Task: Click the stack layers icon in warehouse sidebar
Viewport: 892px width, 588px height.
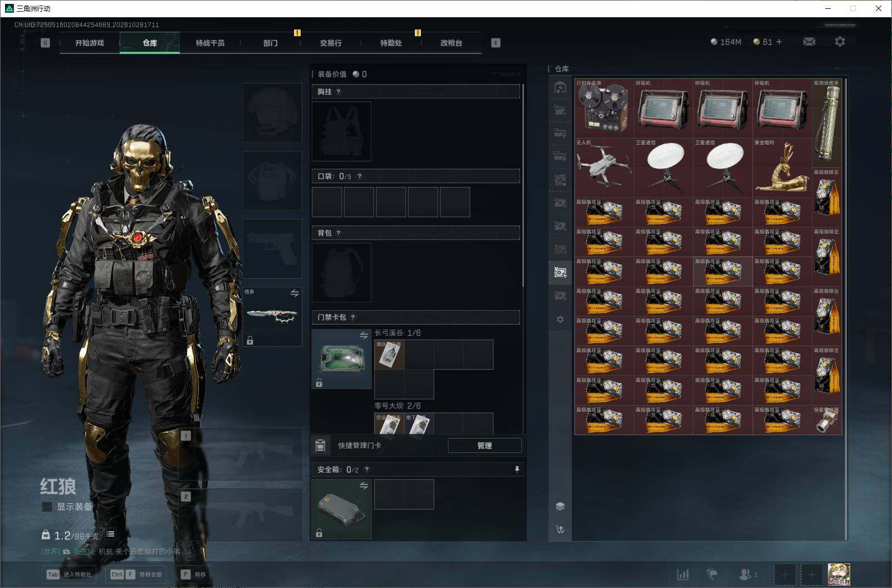Action: coord(560,506)
